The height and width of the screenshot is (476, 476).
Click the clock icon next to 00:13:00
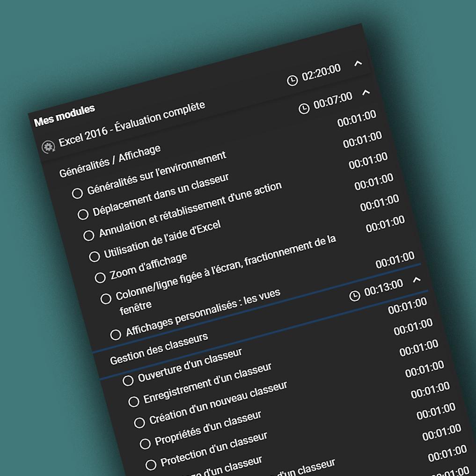pyautogui.click(x=355, y=296)
